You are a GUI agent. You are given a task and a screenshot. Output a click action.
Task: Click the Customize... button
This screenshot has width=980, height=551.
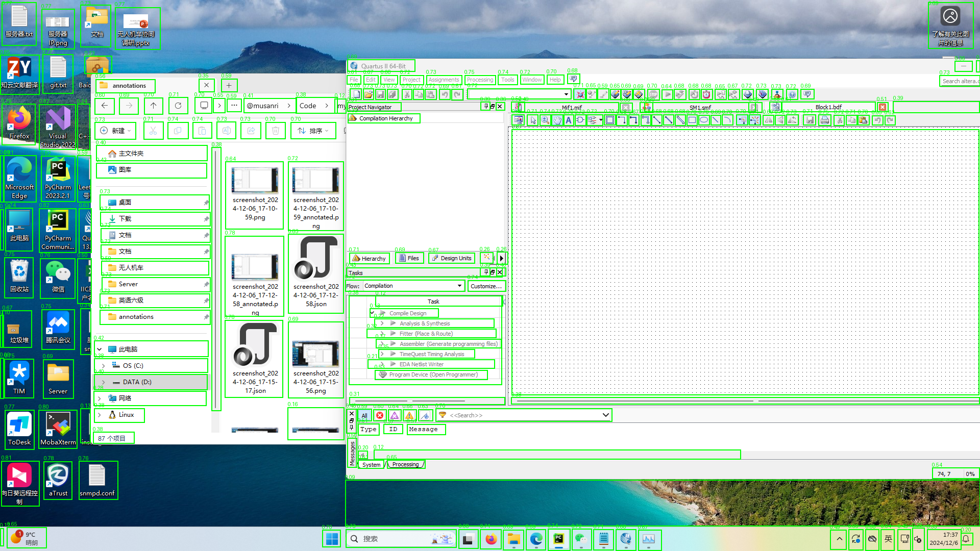tap(486, 286)
